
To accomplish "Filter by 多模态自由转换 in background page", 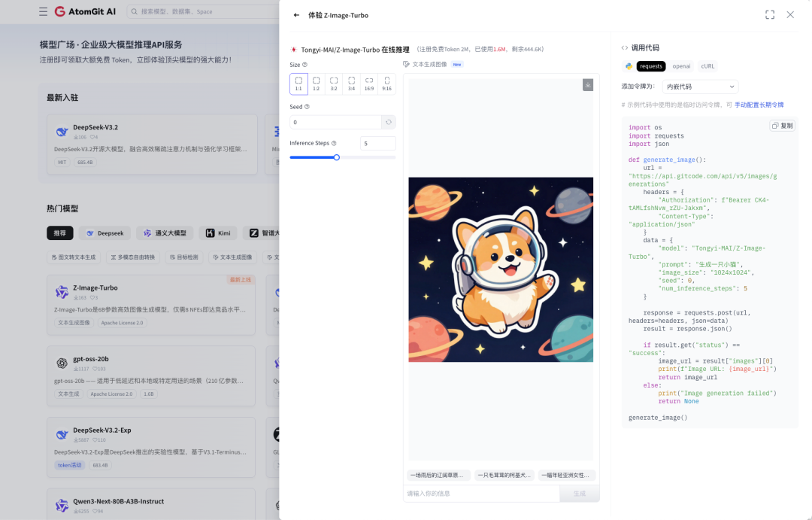I will click(133, 257).
